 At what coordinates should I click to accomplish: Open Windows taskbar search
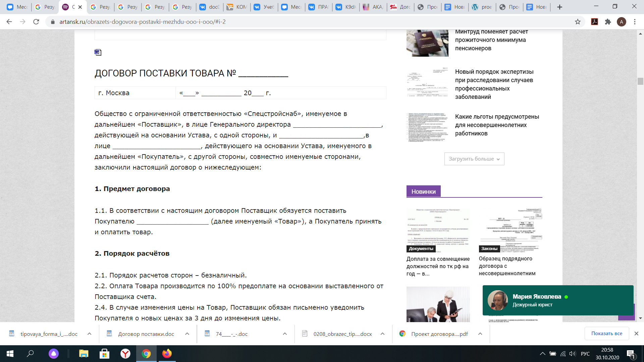(x=30, y=354)
